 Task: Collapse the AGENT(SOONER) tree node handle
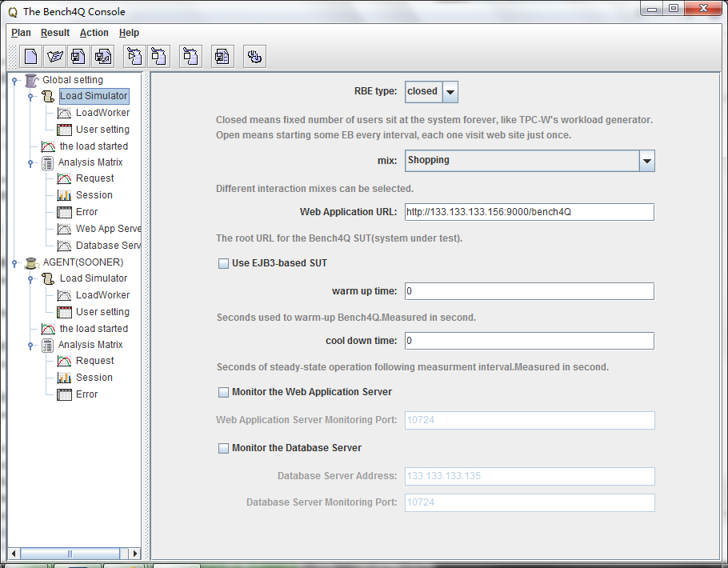coord(14,263)
